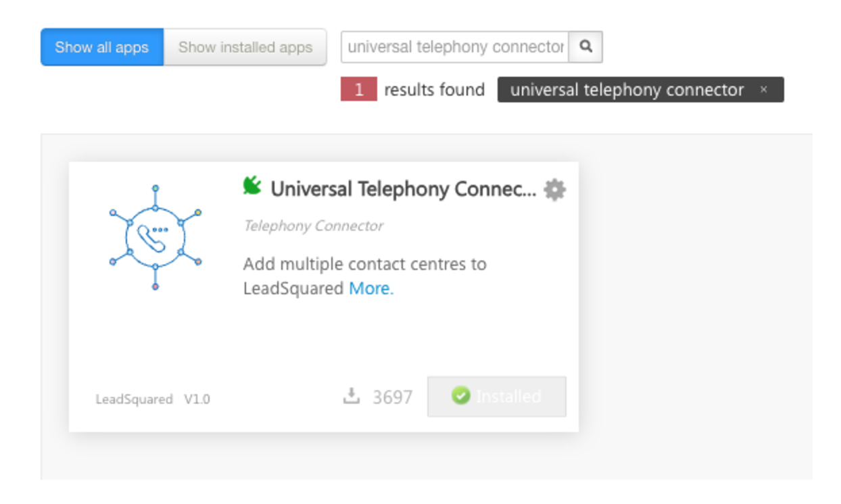Switch to Show installed apps

point(245,47)
